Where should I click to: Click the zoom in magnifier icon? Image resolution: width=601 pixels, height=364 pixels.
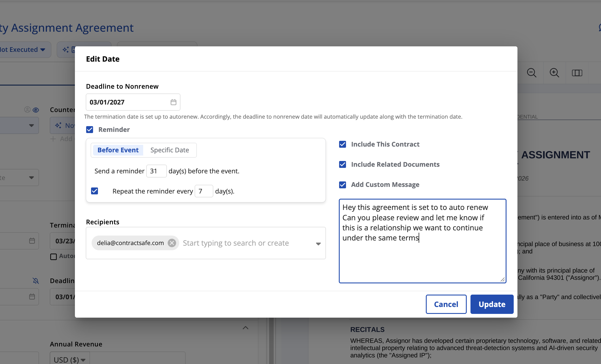coord(554,73)
